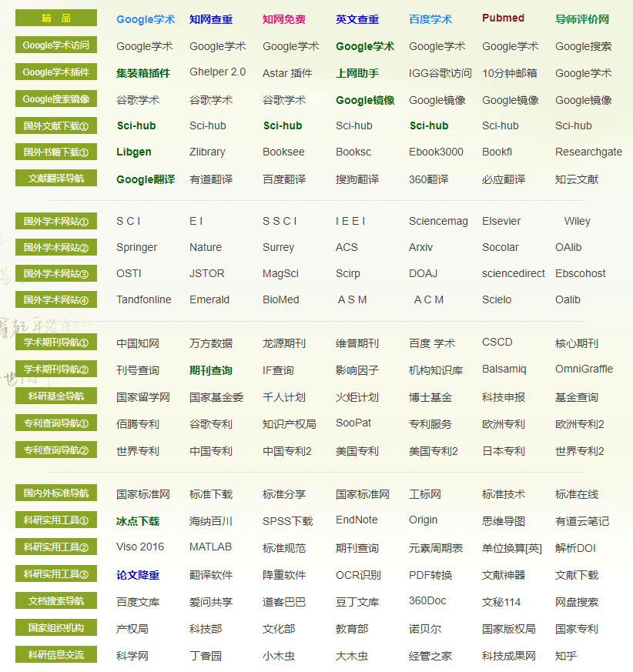Image resolution: width=633 pixels, height=672 pixels.
Task: Select the 国外文献下载① sidebar button
Action: (55, 125)
